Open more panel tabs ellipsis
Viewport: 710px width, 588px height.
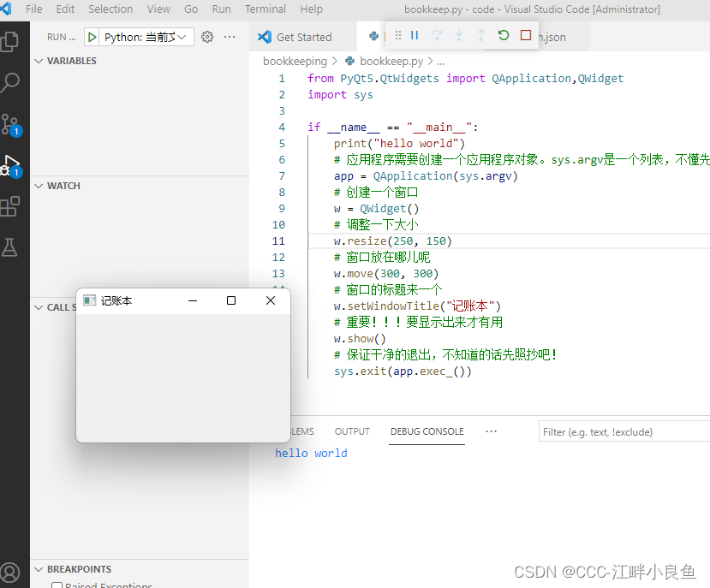coord(492,431)
